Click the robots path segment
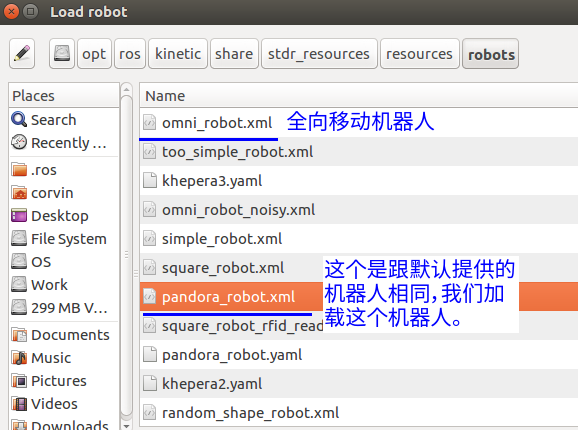 coord(491,54)
